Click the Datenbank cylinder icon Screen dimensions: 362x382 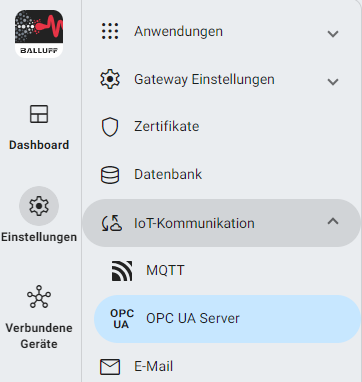click(110, 175)
